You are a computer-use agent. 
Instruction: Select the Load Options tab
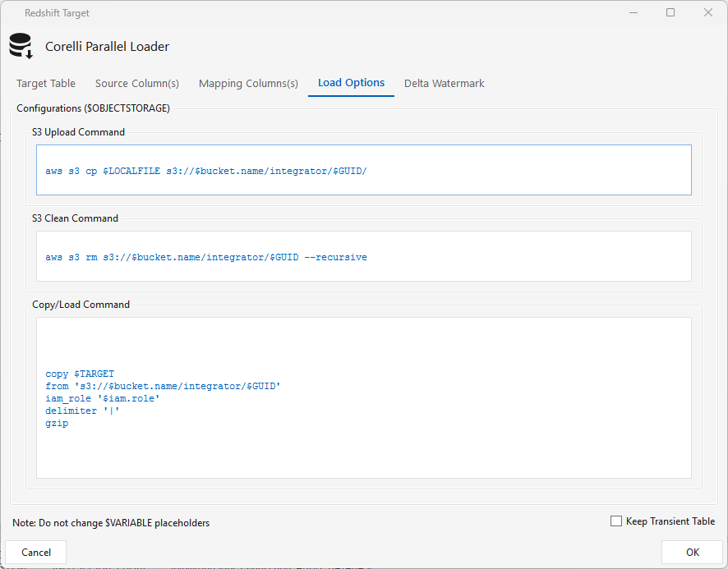pyautogui.click(x=351, y=83)
